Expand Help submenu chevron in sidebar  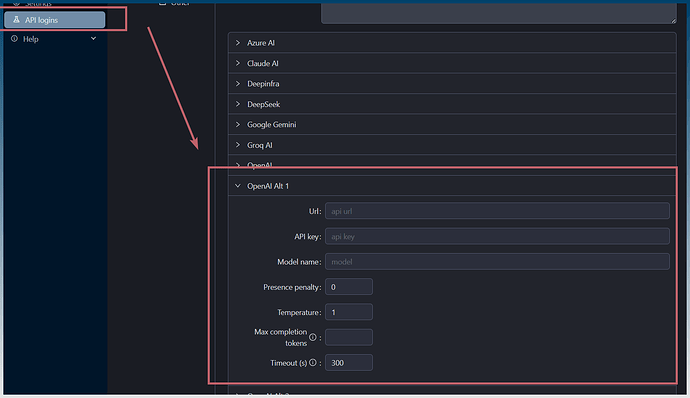(x=93, y=39)
